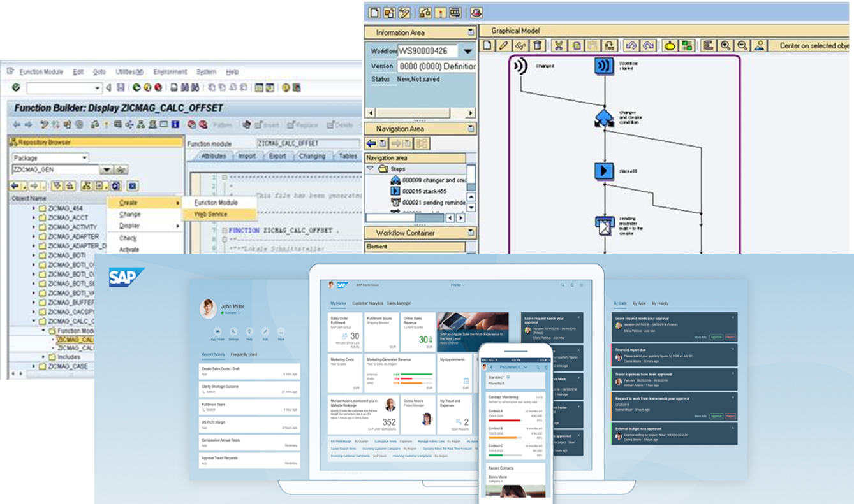Open the Approve Travel Requests activity item
Screen dimensions: 854x504
249,461
